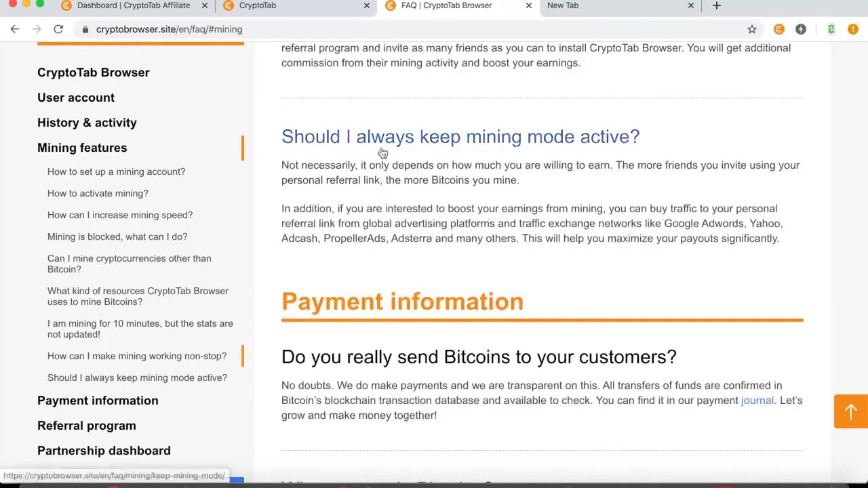Open the dark lightning extension icon
This screenshot has height=488, width=868.
click(x=801, y=29)
